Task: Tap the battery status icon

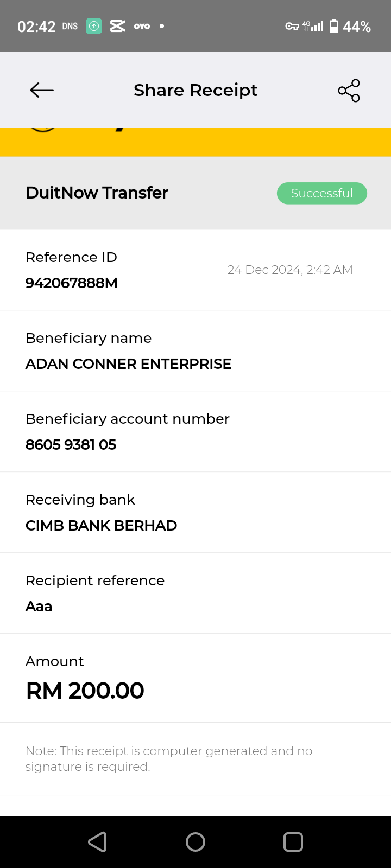Action: click(334, 26)
